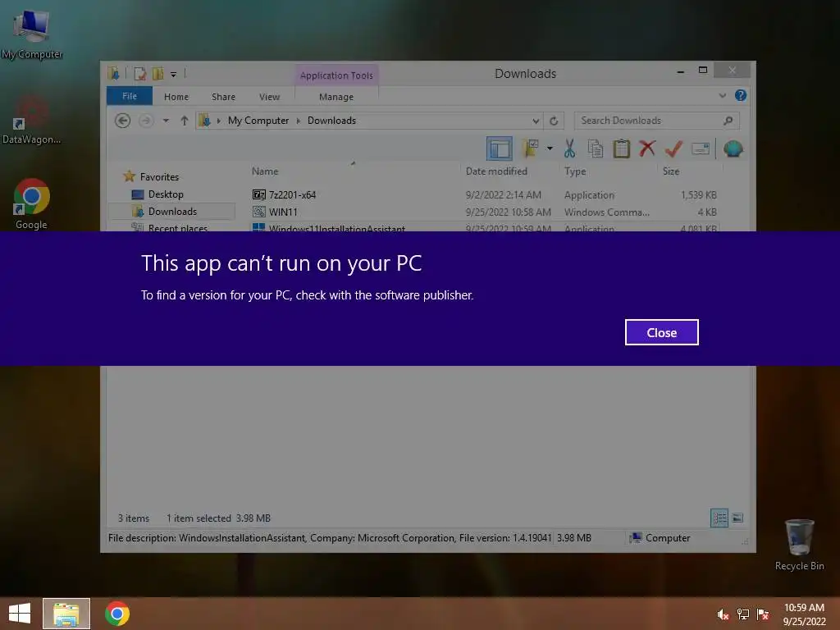
Task: Refresh the Downloads folder
Action: [554, 121]
